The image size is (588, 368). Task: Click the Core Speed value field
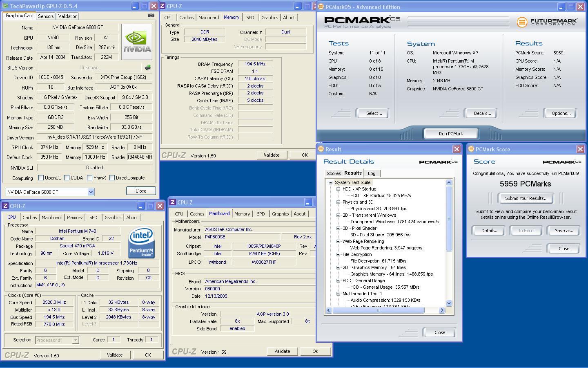point(54,303)
